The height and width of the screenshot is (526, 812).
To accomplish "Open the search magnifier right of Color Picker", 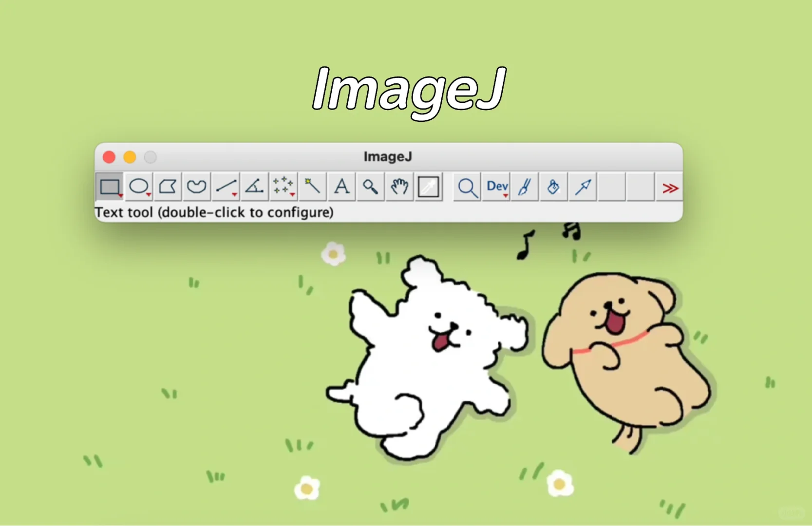I will (467, 187).
